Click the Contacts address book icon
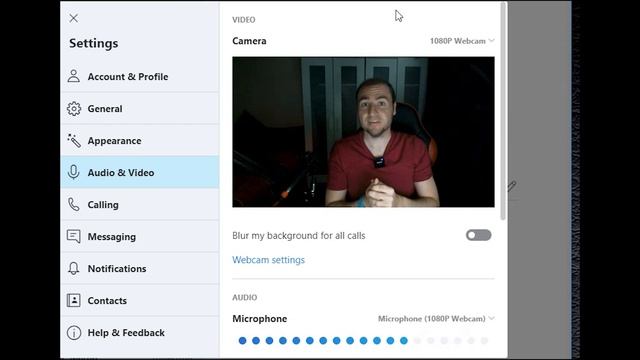 [x=74, y=300]
